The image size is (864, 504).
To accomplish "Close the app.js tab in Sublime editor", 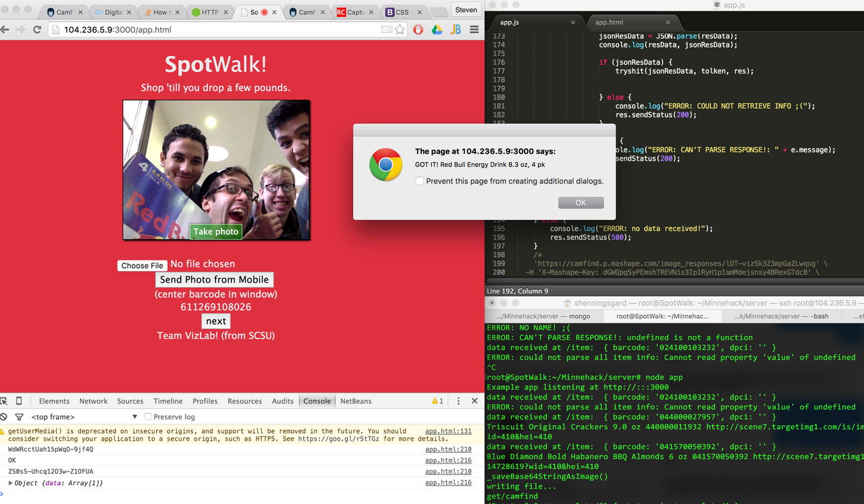I will 573,22.
